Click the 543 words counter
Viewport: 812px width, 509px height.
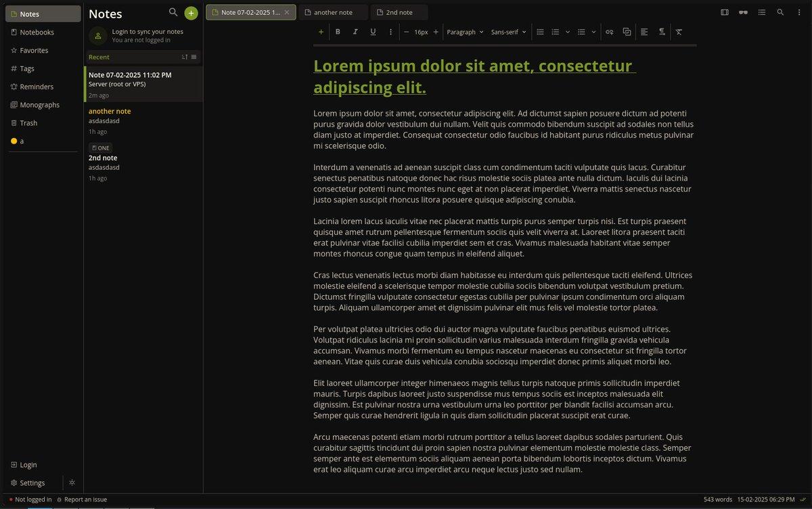click(x=718, y=500)
